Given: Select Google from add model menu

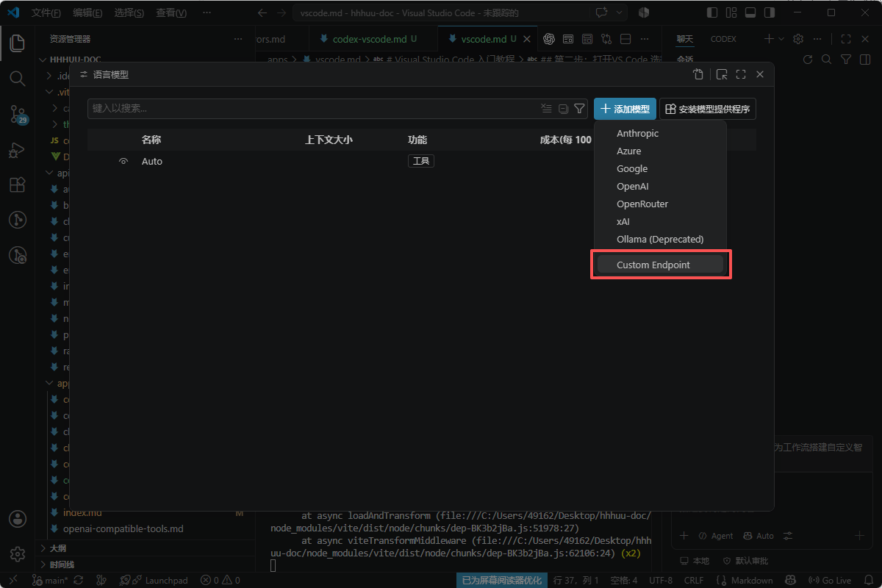Looking at the screenshot, I should [660, 168].
